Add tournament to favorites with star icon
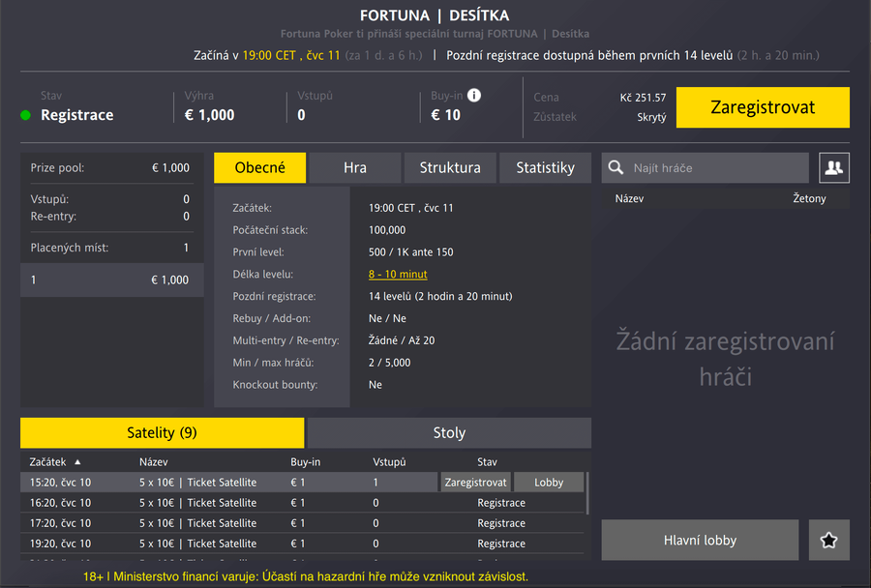The width and height of the screenshot is (871, 588). tap(828, 540)
